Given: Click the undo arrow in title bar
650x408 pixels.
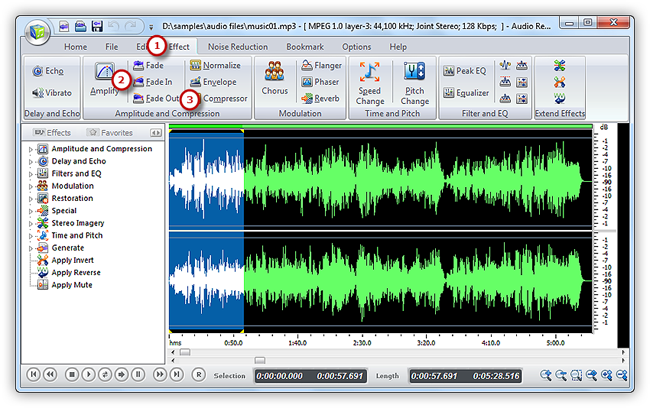Looking at the screenshot, I should click(x=113, y=27).
